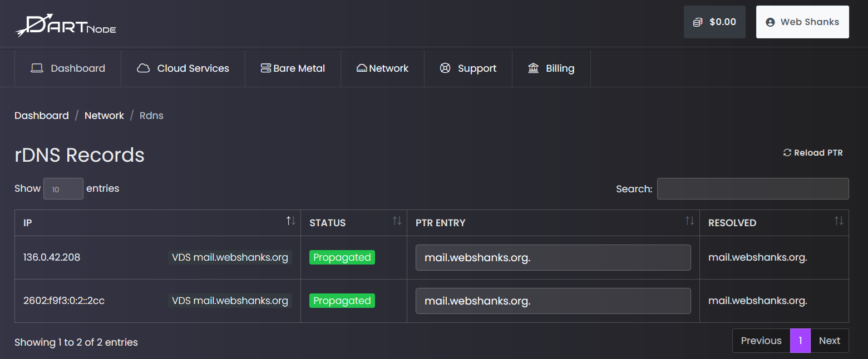Open the Cloud Services menu

tap(183, 68)
